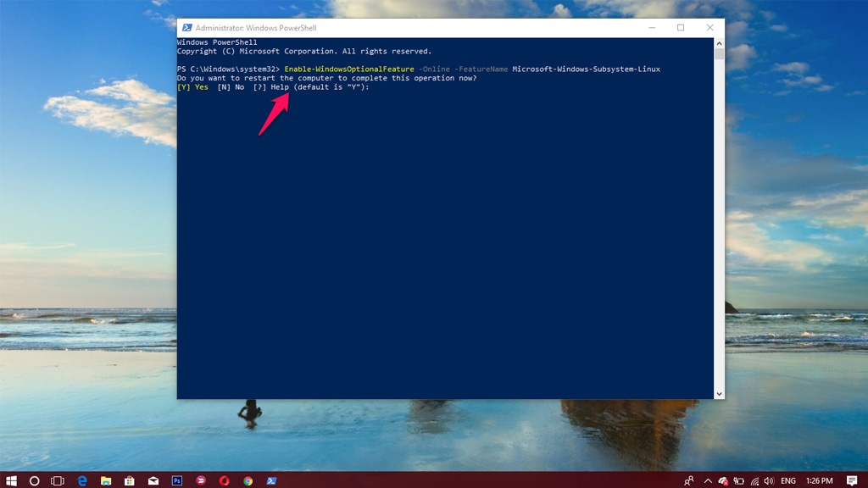
Task: Open the pink round app icon on taskbar
Action: [x=201, y=480]
